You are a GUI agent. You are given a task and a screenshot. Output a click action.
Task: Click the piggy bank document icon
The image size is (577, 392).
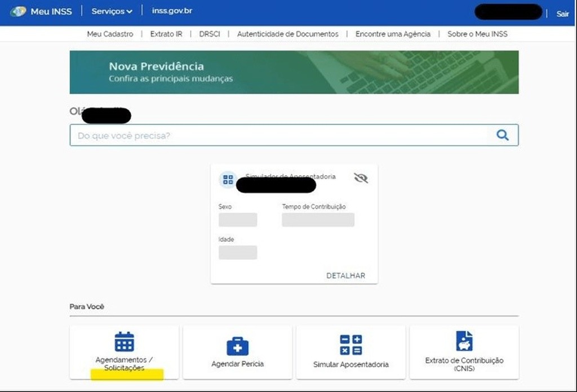click(464, 341)
